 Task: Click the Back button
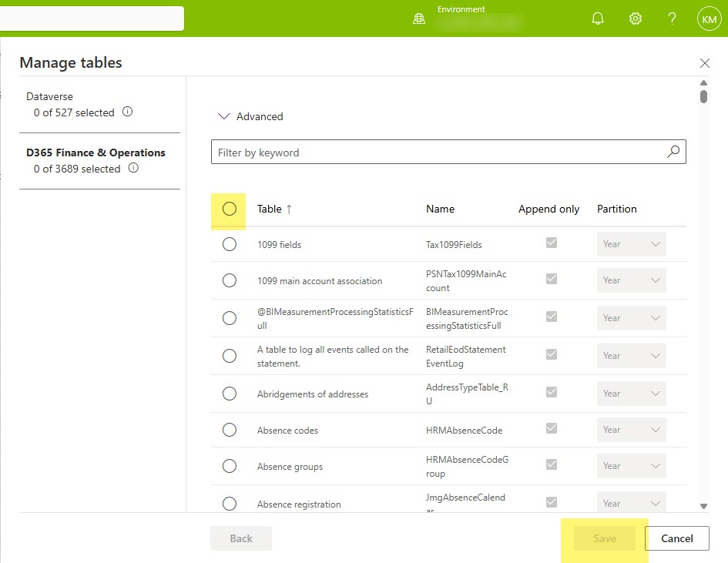coord(241,538)
